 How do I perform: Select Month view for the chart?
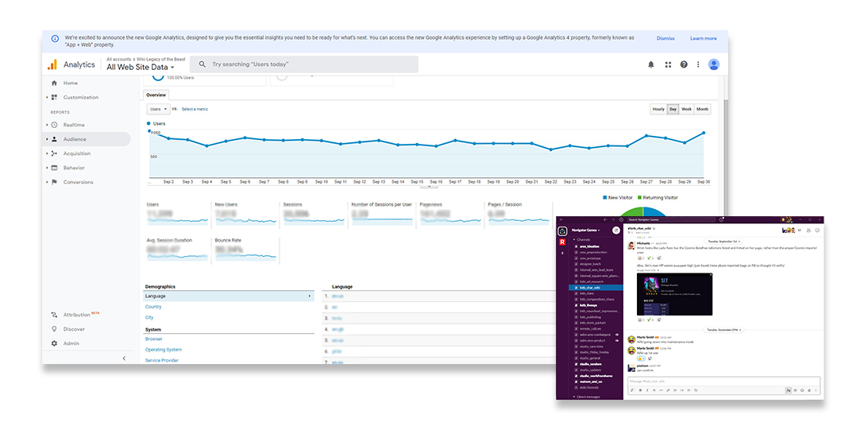pyautogui.click(x=703, y=109)
